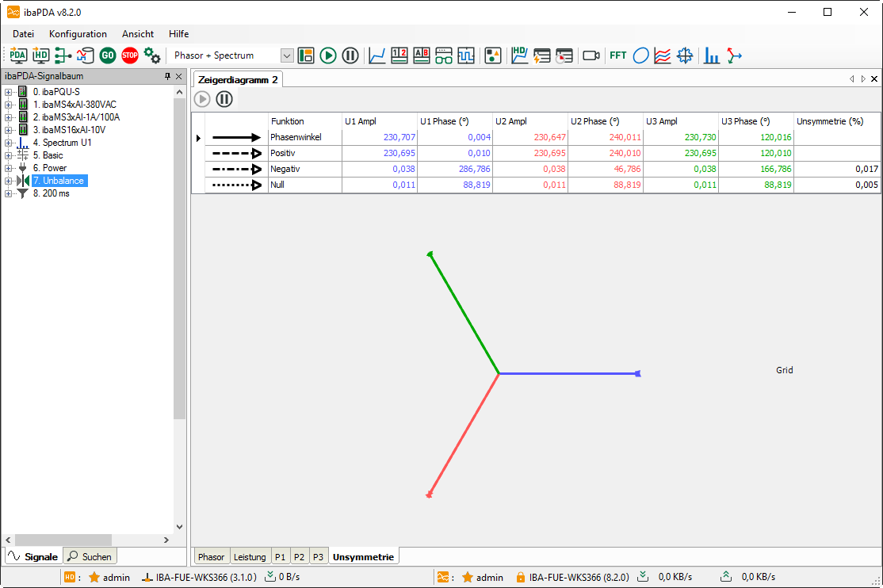Start acquisition with the green GO button
This screenshot has height=588, width=883.
click(108, 55)
